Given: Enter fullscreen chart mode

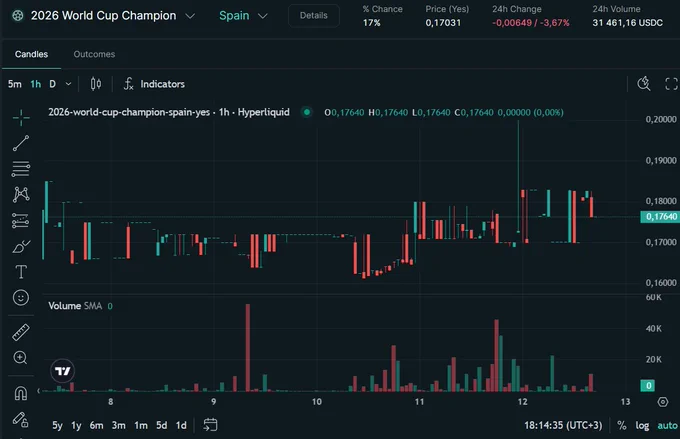Looking at the screenshot, I should pos(672,84).
